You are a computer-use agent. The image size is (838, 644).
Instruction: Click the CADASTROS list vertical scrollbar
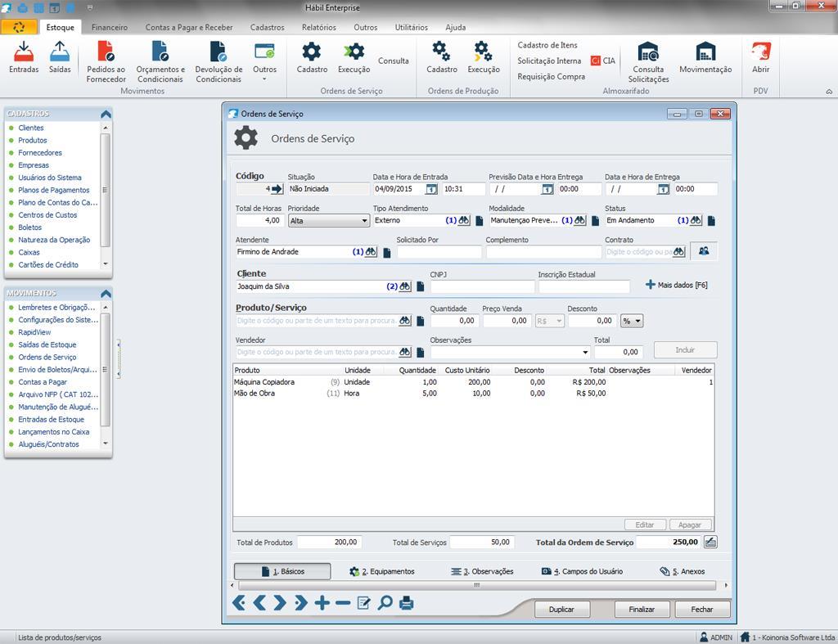click(x=106, y=196)
